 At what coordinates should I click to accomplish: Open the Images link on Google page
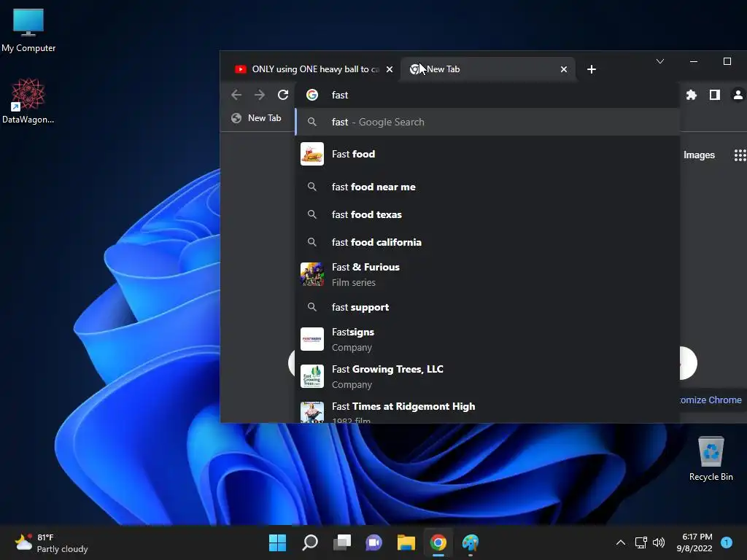[x=699, y=155]
